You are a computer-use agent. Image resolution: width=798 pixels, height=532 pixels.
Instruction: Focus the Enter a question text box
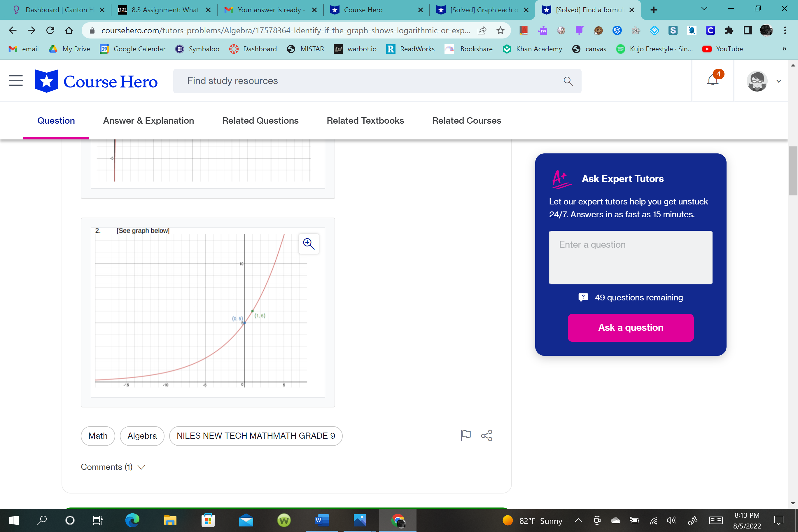coord(630,257)
